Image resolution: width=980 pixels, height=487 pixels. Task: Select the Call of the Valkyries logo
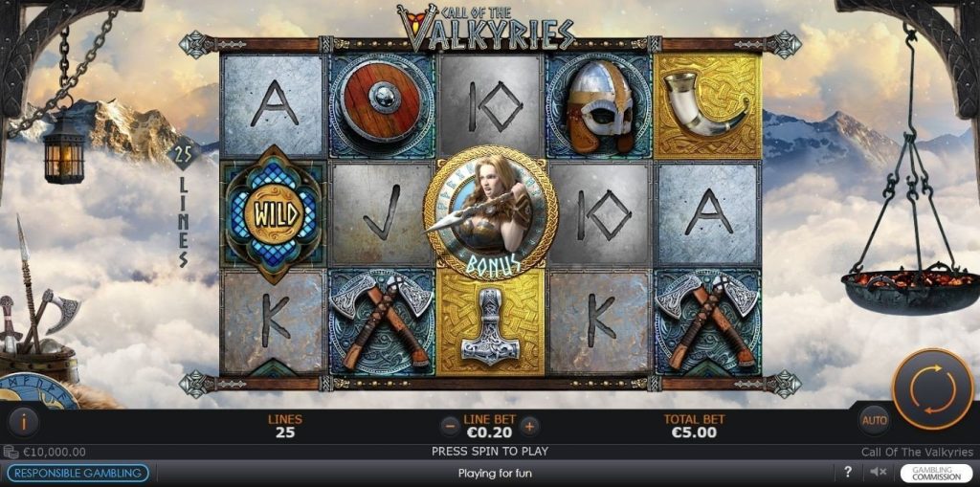(x=486, y=27)
